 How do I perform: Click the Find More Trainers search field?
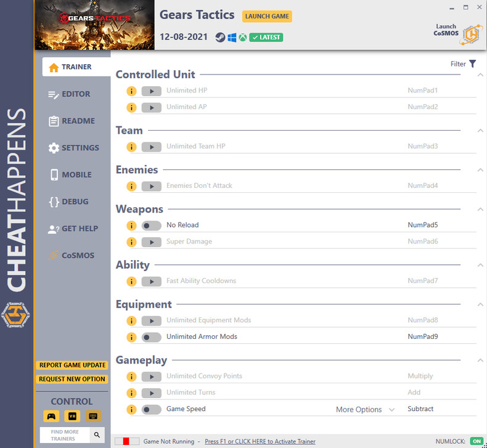pyautogui.click(x=65, y=435)
